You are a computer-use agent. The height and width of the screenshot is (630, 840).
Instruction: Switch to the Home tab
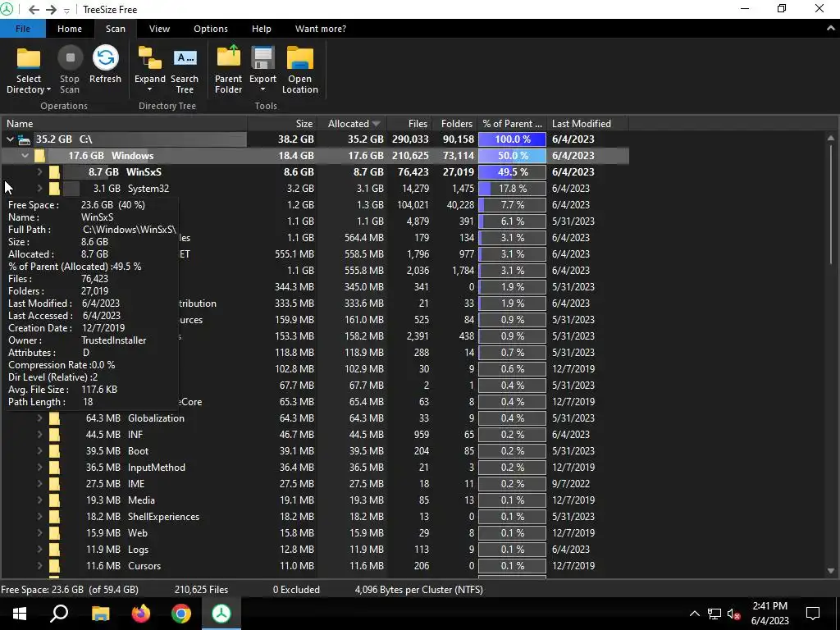pos(70,29)
